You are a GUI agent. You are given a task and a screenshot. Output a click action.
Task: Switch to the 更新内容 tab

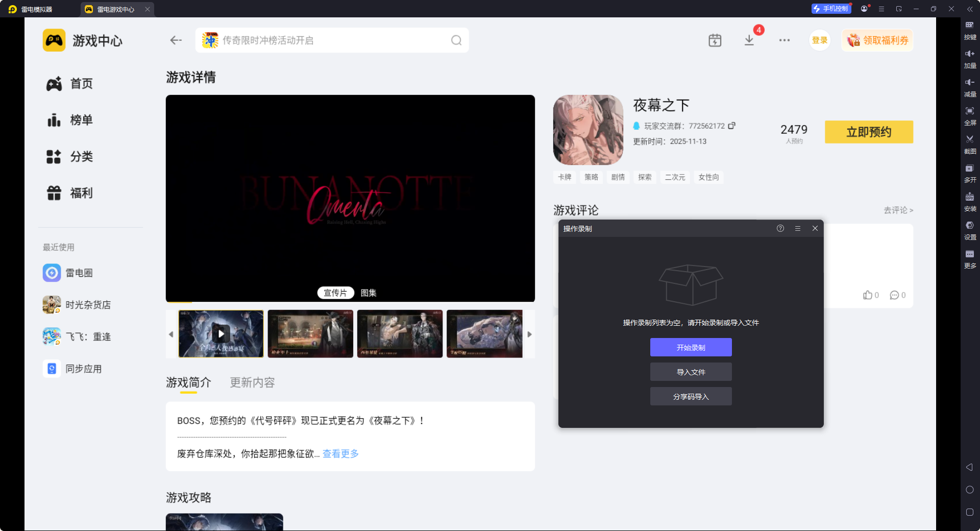click(252, 382)
